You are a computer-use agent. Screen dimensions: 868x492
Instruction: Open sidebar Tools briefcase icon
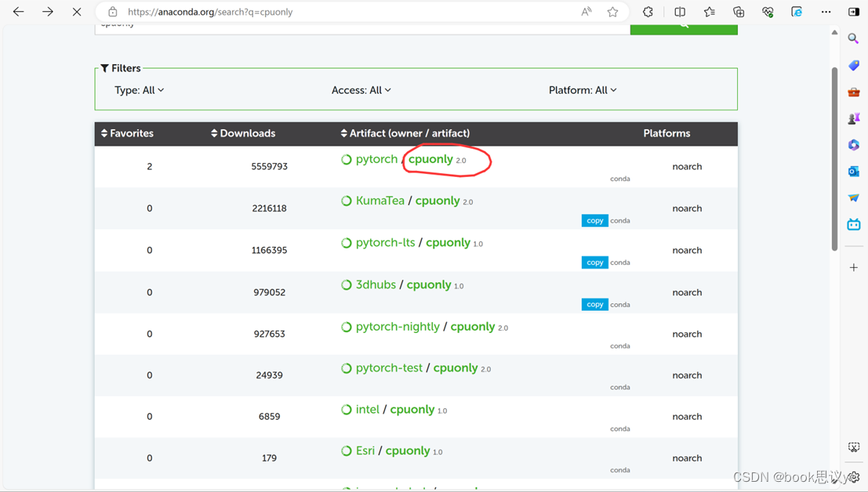click(x=854, y=92)
